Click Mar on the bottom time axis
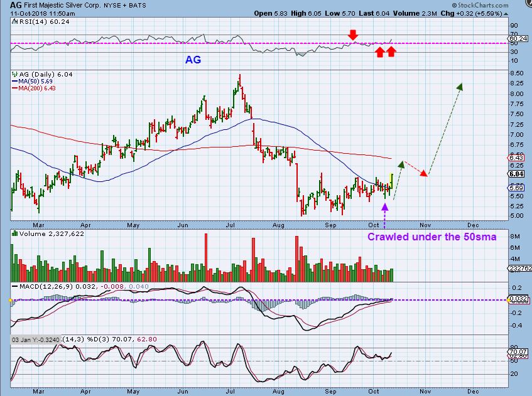The image size is (532, 396). pos(38,391)
